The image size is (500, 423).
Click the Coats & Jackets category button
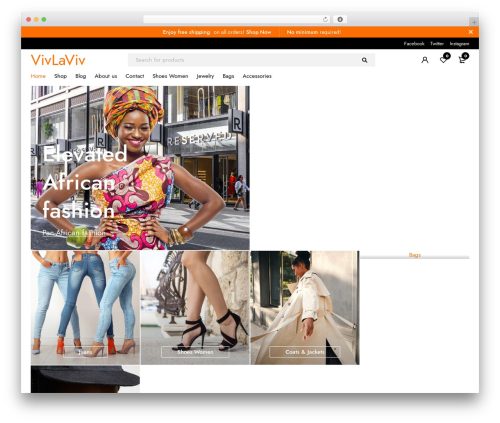[305, 352]
